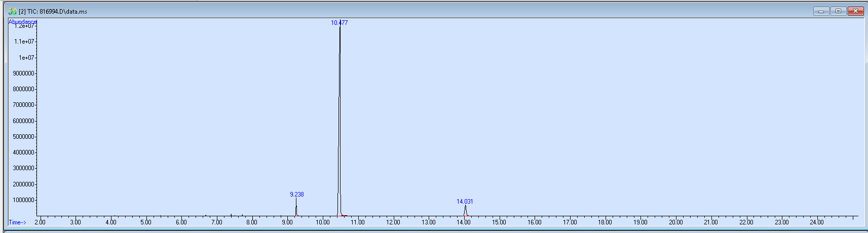Click the TIC window icon in title bar
This screenshot has width=868, height=233.
tap(13, 11)
